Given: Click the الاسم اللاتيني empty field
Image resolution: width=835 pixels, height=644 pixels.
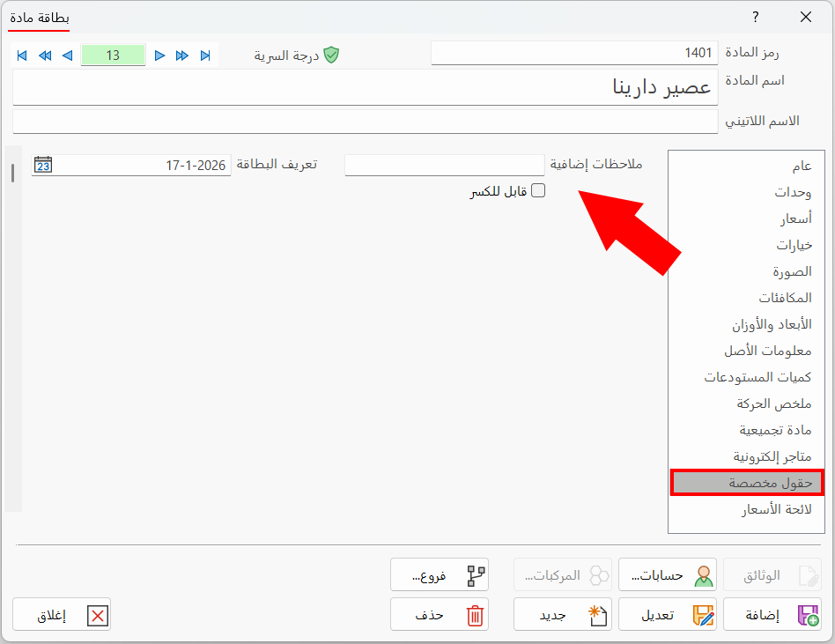Looking at the screenshot, I should coord(366,122).
